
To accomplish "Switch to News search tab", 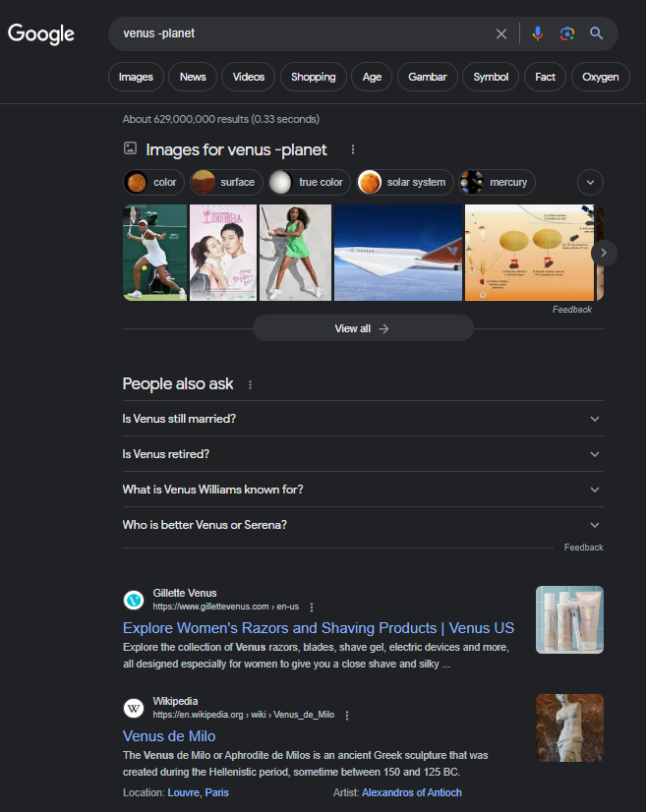I will pos(193,77).
